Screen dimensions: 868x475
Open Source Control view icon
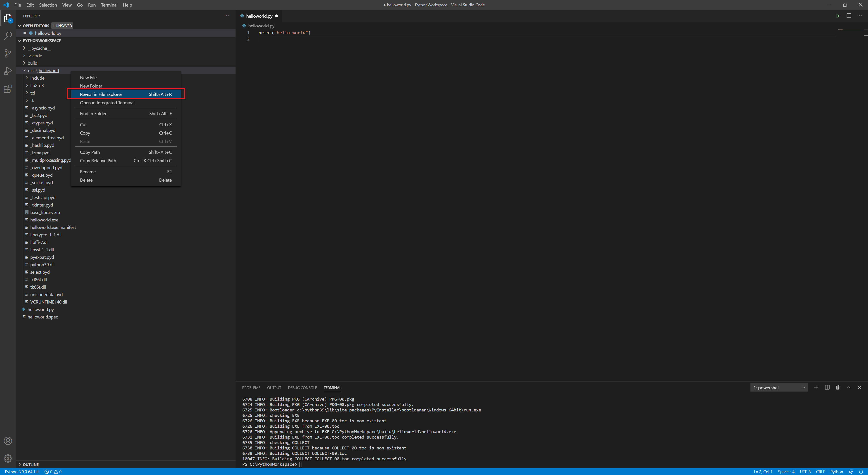click(x=8, y=53)
